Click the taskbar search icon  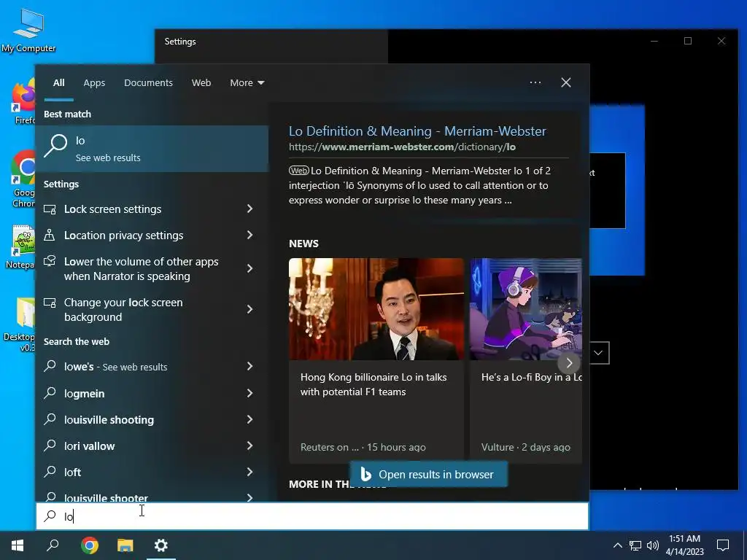(53, 545)
